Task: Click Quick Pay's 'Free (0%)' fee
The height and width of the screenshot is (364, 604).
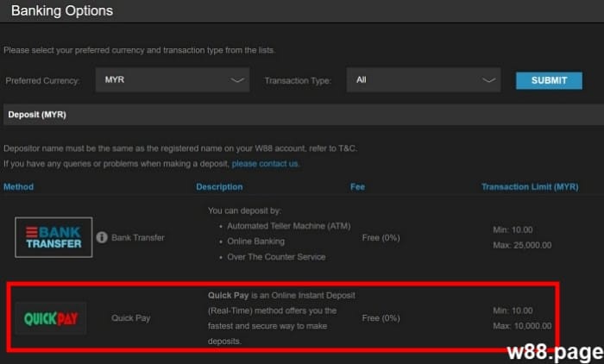Action: click(x=381, y=318)
